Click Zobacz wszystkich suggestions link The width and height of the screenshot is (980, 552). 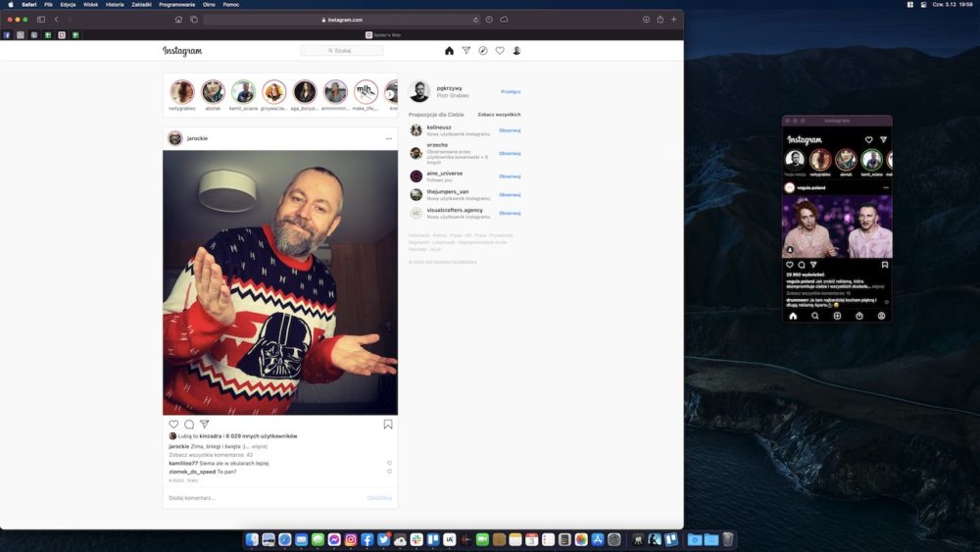pyautogui.click(x=499, y=115)
